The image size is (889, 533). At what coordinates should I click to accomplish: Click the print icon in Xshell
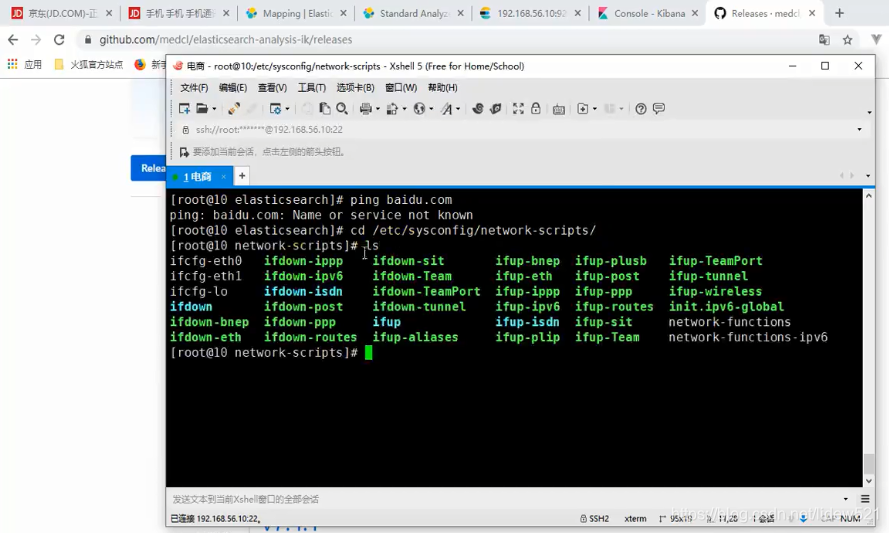[366, 108]
